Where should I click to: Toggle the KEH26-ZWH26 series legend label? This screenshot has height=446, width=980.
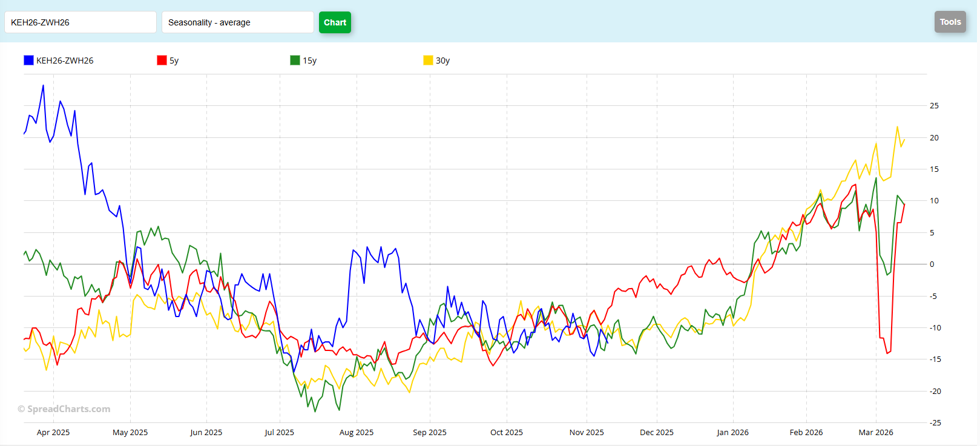(65, 61)
